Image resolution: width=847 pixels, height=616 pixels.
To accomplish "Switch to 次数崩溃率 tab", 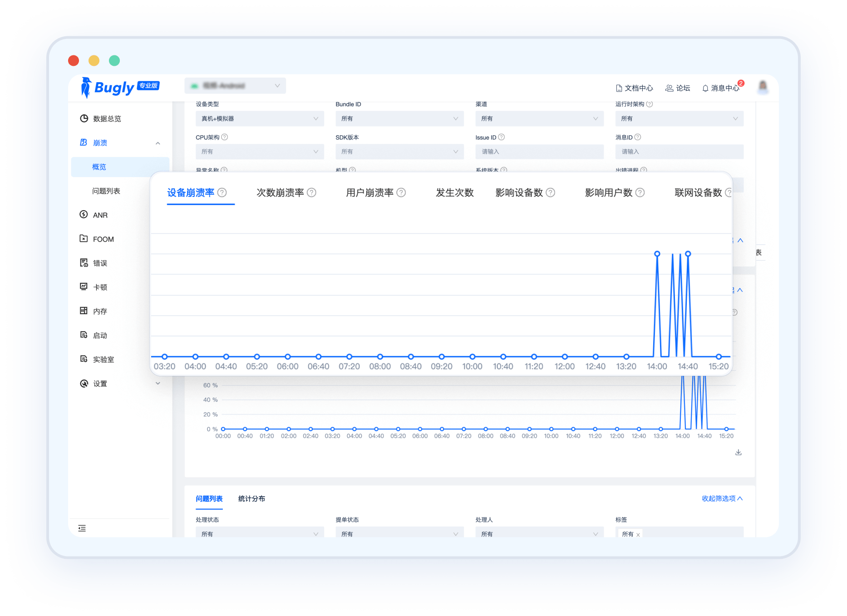I will pyautogui.click(x=280, y=192).
